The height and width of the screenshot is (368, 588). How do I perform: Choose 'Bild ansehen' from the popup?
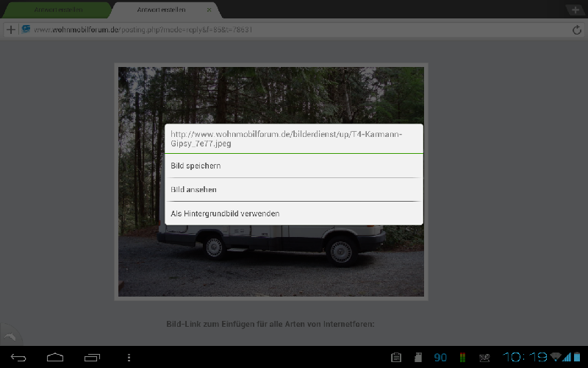tap(293, 189)
